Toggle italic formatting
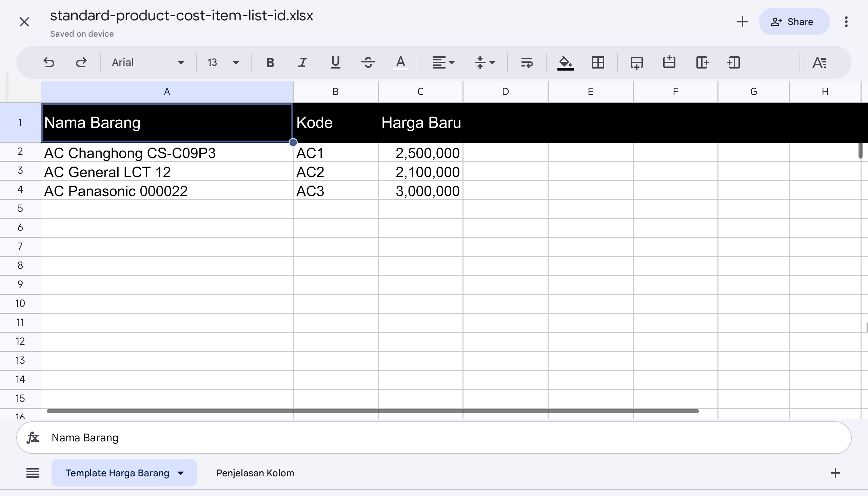This screenshot has width=868, height=496. pyautogui.click(x=302, y=62)
